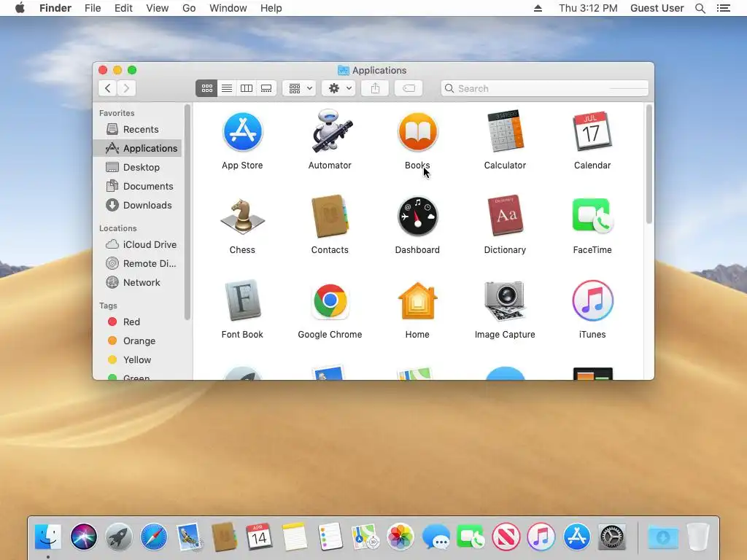Open the File menu
This screenshot has height=560, width=747.
point(93,8)
